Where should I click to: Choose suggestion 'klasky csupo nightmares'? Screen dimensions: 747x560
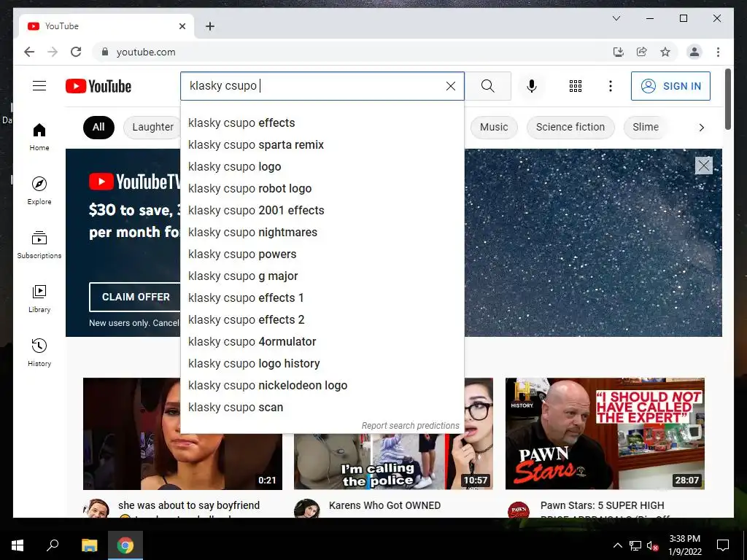coord(322,233)
